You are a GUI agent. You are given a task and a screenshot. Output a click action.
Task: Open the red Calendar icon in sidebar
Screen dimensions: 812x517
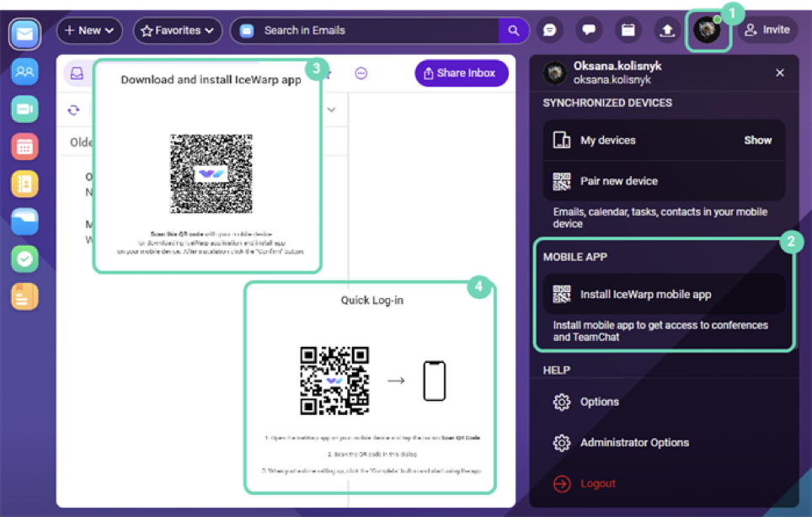[x=24, y=147]
